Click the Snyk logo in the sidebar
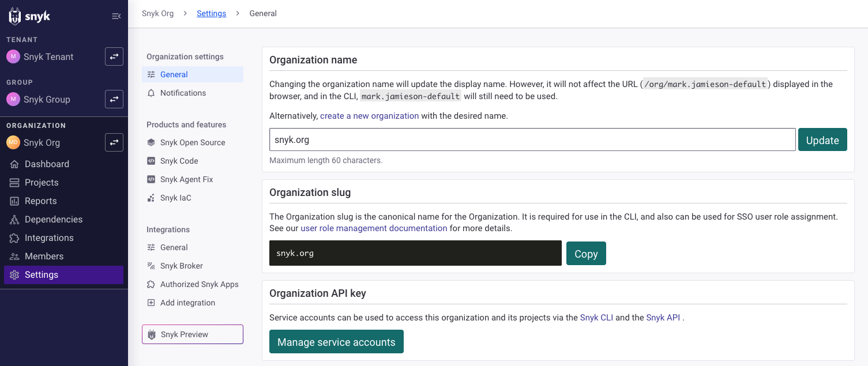Image resolution: width=868 pixels, height=366 pixels. pos(30,16)
